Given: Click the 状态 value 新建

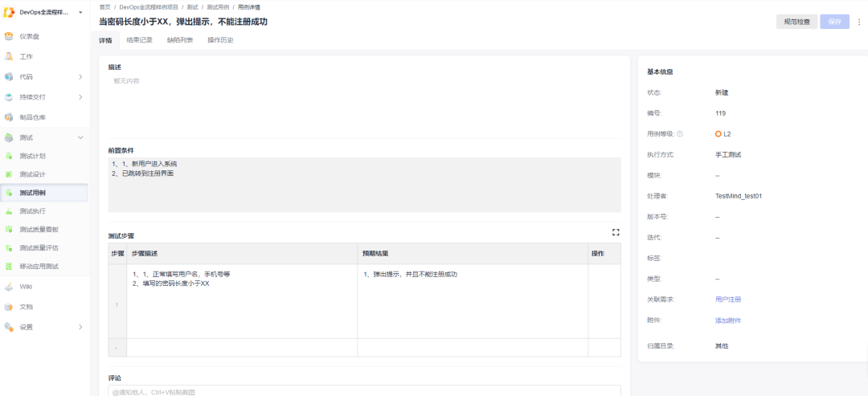Looking at the screenshot, I should click(721, 92).
